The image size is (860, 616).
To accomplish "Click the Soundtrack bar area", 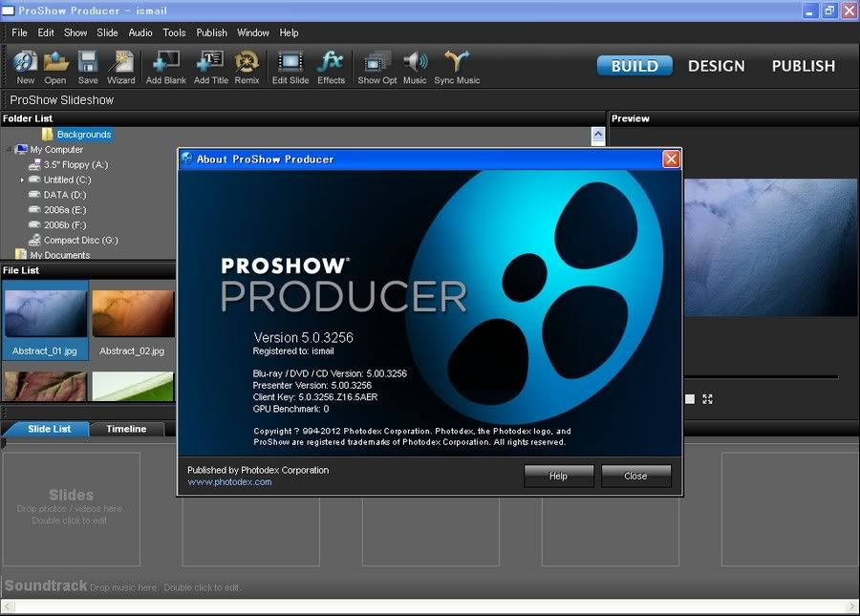I will tap(430, 585).
